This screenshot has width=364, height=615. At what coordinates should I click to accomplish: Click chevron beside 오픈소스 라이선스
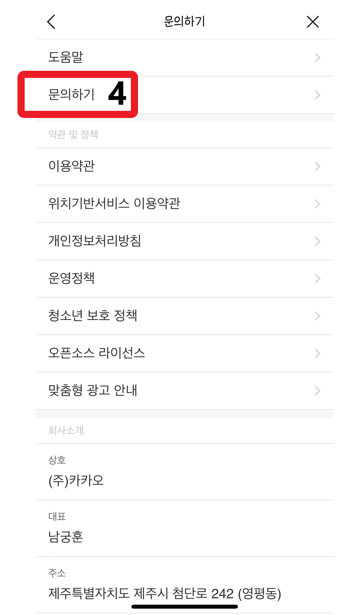(317, 353)
